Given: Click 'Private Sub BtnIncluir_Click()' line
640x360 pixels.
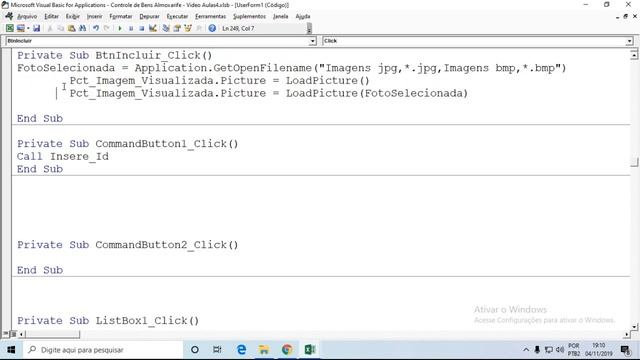Looking at the screenshot, I should click(114, 55).
